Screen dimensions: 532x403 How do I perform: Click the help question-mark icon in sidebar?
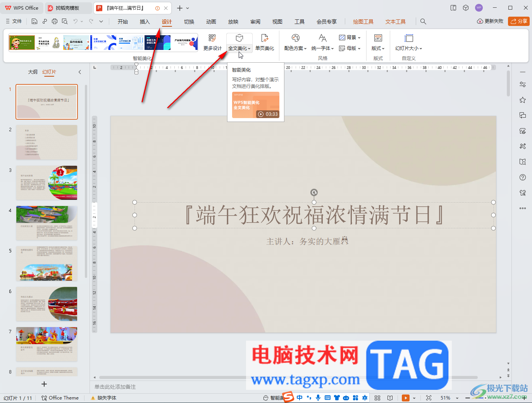coord(523,177)
